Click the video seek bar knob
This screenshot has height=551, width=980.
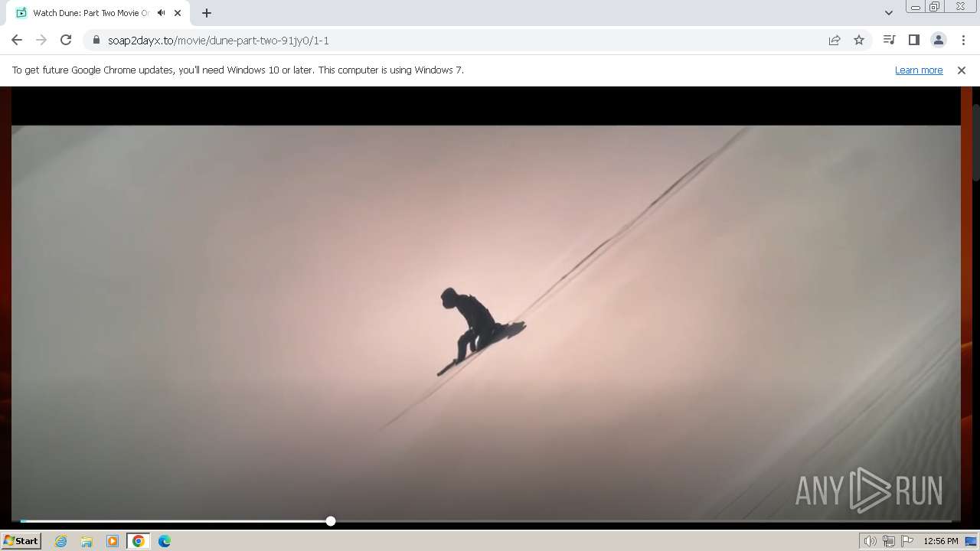pos(331,521)
